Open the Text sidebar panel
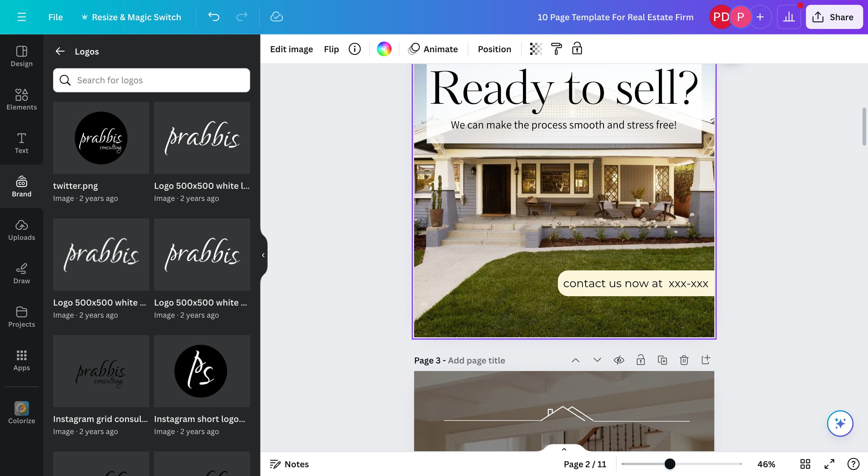The image size is (868, 476). [22, 143]
